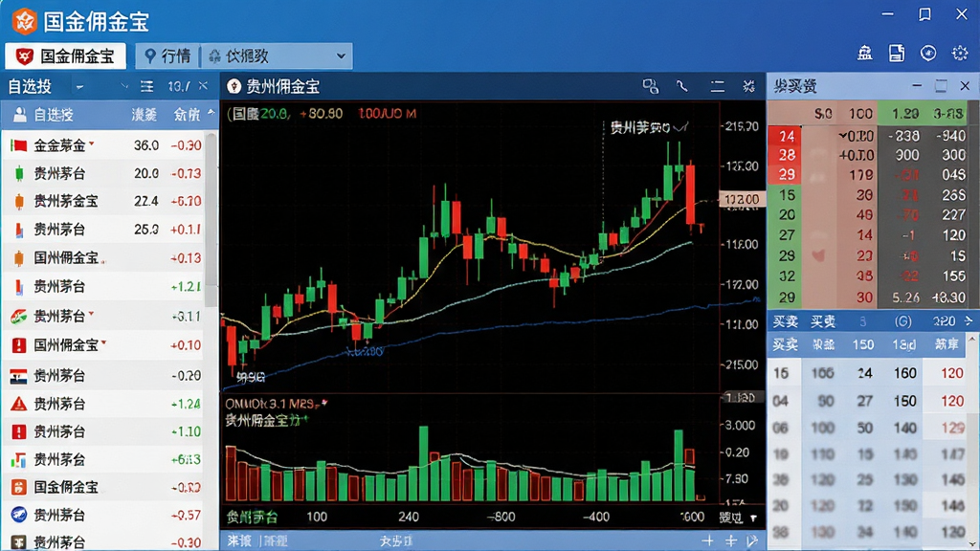Switch to the 行情 tab

(x=167, y=56)
